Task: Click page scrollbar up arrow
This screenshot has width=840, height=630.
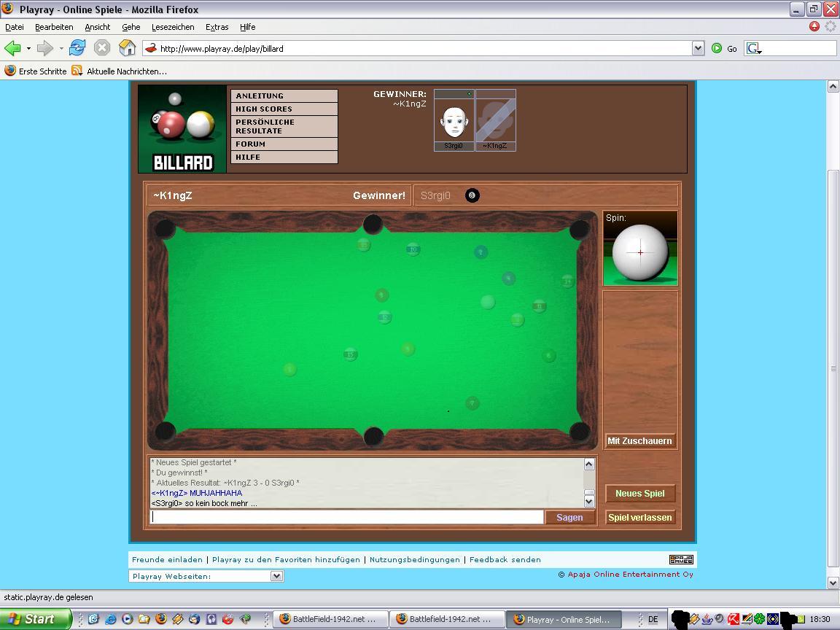Action: [833, 86]
